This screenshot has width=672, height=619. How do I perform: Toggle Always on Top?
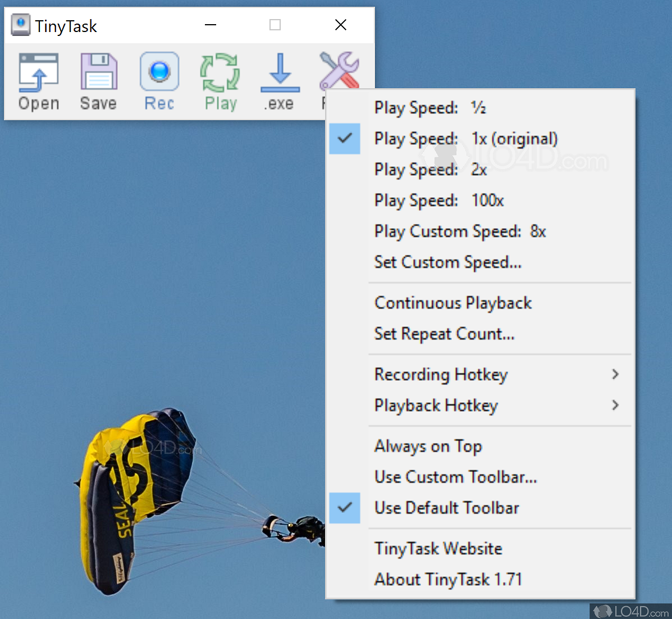[x=428, y=446]
